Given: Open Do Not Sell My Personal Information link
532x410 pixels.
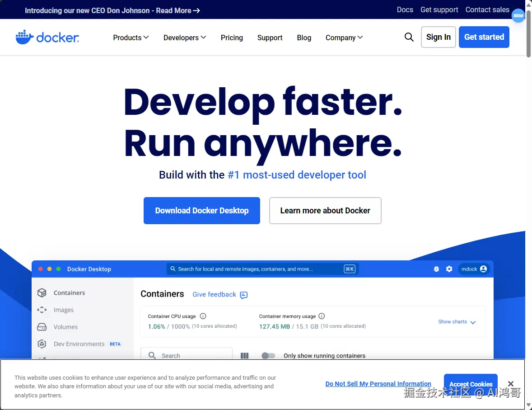Looking at the screenshot, I should [378, 384].
